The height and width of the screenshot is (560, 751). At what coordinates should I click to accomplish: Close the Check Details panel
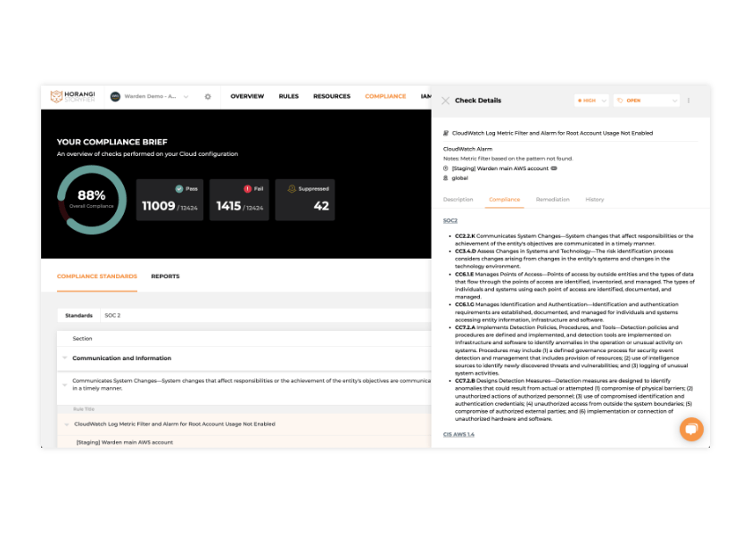[445, 101]
